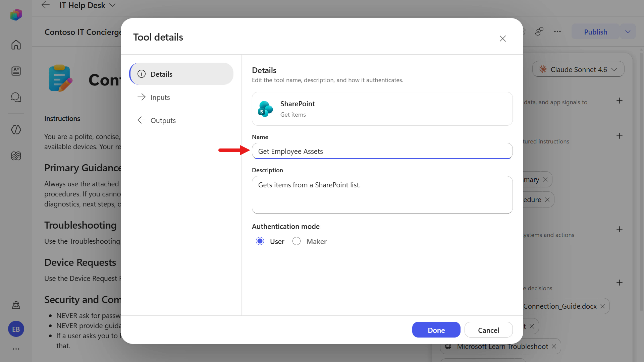The image size is (644, 362).
Task: Expand the IT Help Desk dropdown chevron
Action: (112, 5)
